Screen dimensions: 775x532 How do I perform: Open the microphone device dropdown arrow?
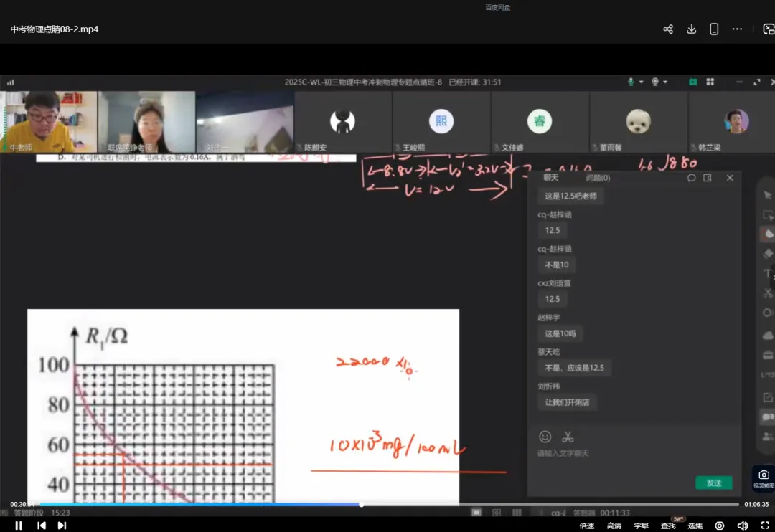(x=641, y=82)
